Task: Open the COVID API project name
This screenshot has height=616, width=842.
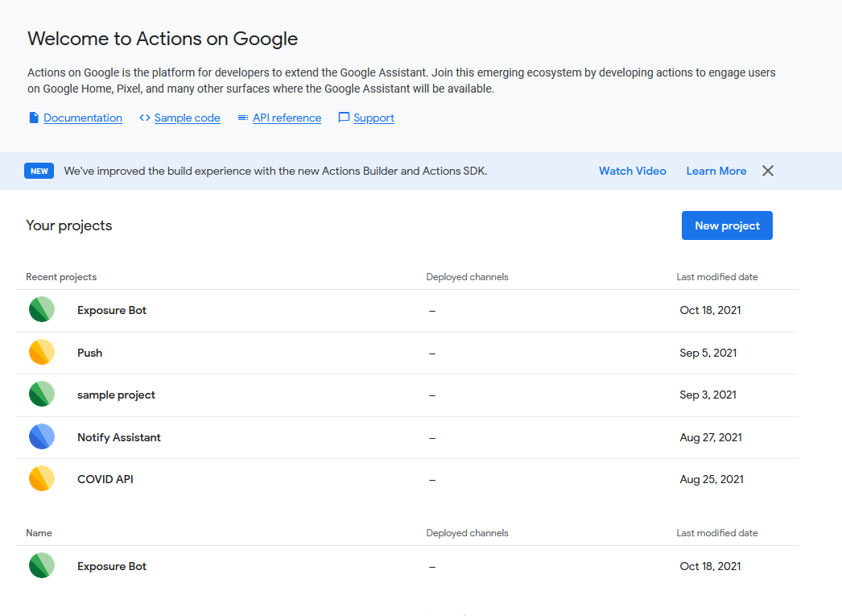Action: coord(105,479)
